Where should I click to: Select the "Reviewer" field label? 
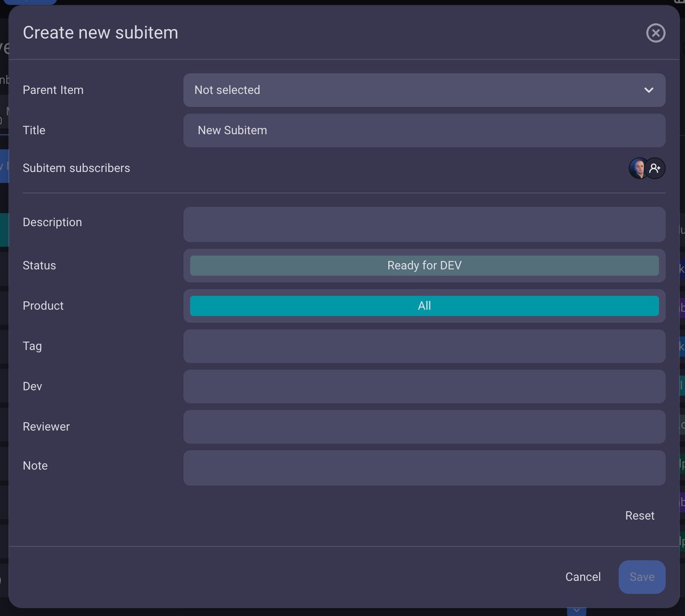click(46, 426)
